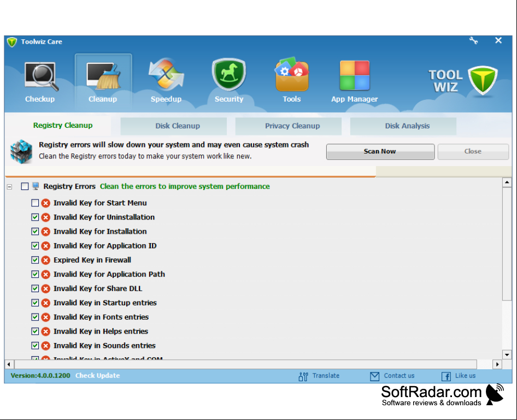The image size is (517, 420).
Task: Uncheck Invalid Key for Application Path
Action: click(x=35, y=274)
